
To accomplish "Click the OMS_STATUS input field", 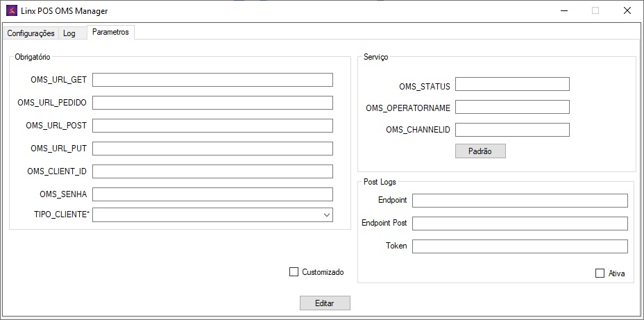I will tap(512, 84).
